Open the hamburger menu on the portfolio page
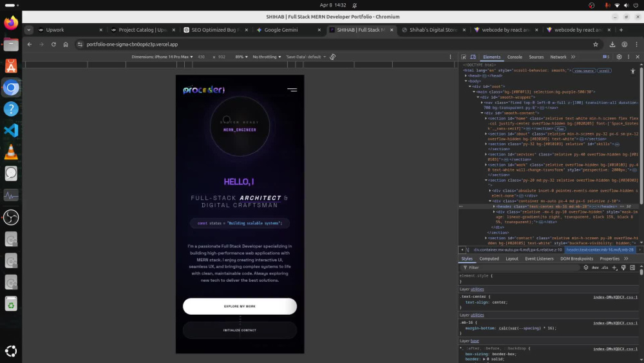The image size is (644, 363). coord(292,90)
